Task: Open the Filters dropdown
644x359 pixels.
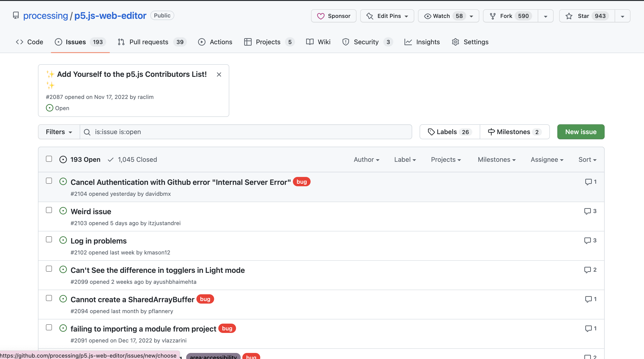Action: click(x=59, y=132)
